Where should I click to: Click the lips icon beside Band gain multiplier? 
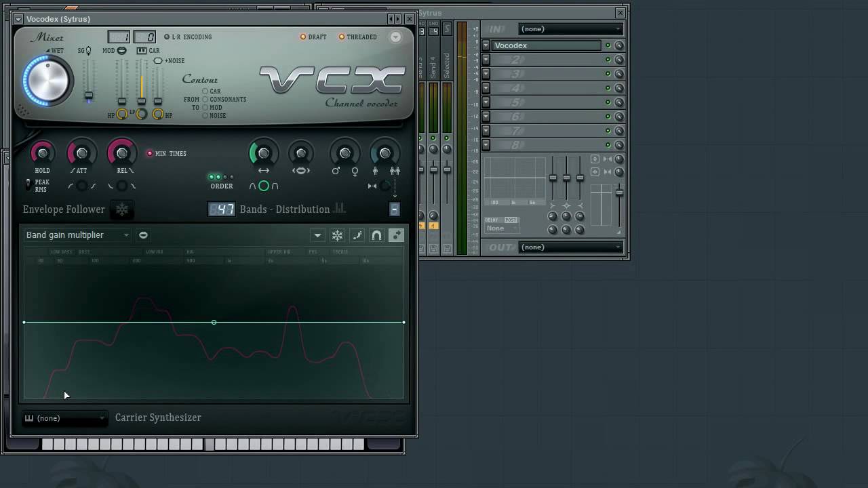[143, 235]
